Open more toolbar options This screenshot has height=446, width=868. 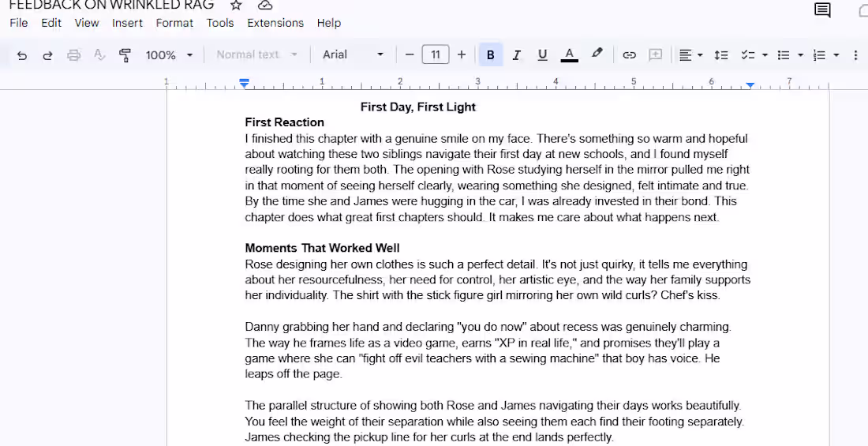tap(857, 54)
